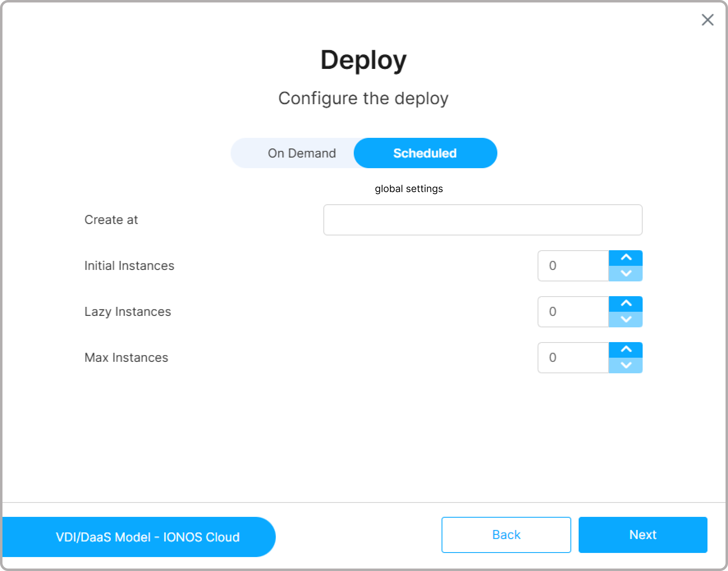Lower Max Instances with the down chevron
Viewport: 728px width, 571px height.
625,365
